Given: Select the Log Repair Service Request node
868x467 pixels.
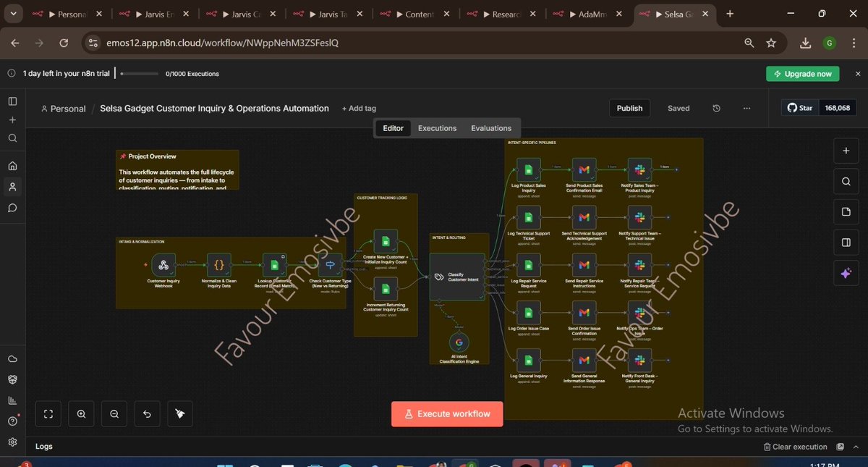Looking at the screenshot, I should point(528,265).
